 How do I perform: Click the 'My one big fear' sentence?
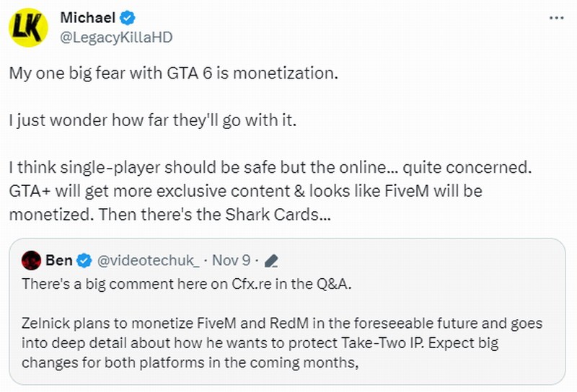173,73
